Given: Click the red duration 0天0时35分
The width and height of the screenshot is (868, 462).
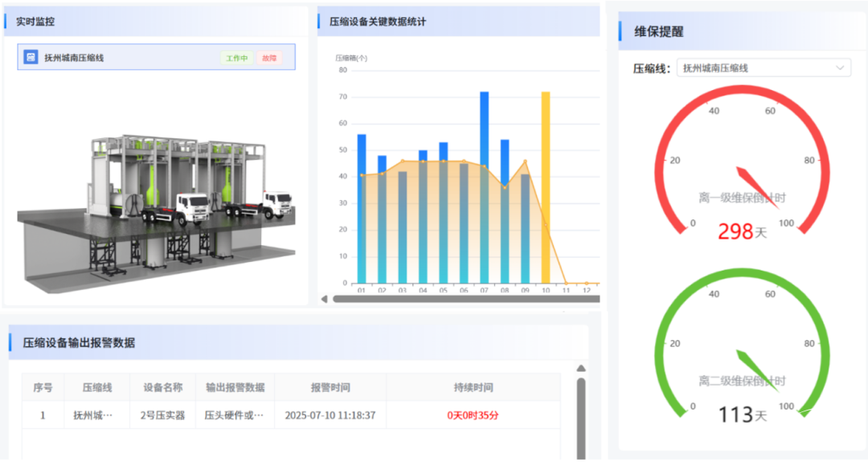Looking at the screenshot, I should click(x=473, y=416).
